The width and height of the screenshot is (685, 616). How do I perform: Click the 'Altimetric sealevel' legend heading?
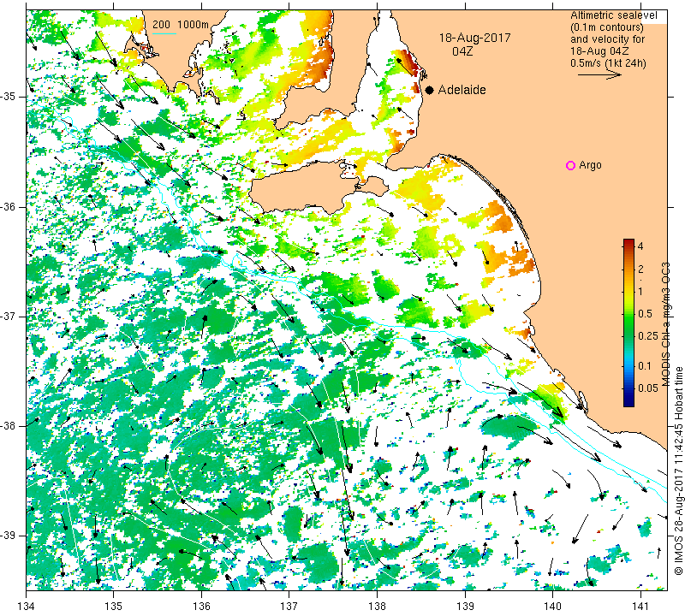613,15
